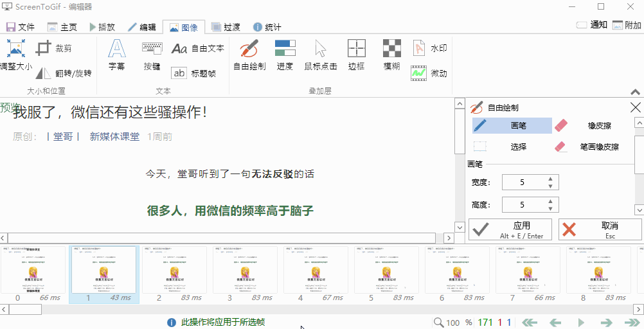
Task: Open 通知 notifications
Action: click(x=592, y=25)
